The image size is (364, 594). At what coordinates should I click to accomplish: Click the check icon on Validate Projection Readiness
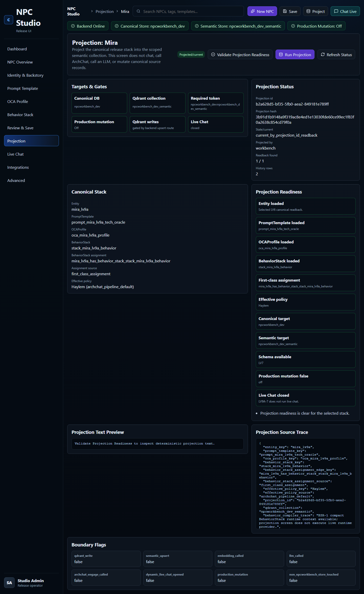(x=213, y=55)
